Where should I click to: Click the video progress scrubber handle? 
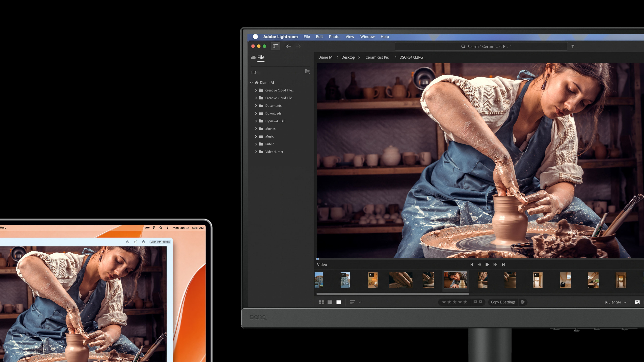point(317,259)
